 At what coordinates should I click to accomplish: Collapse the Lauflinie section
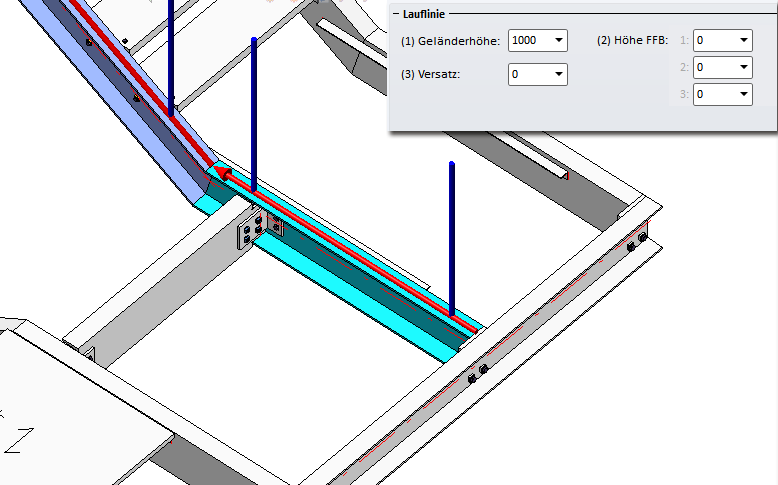click(396, 14)
